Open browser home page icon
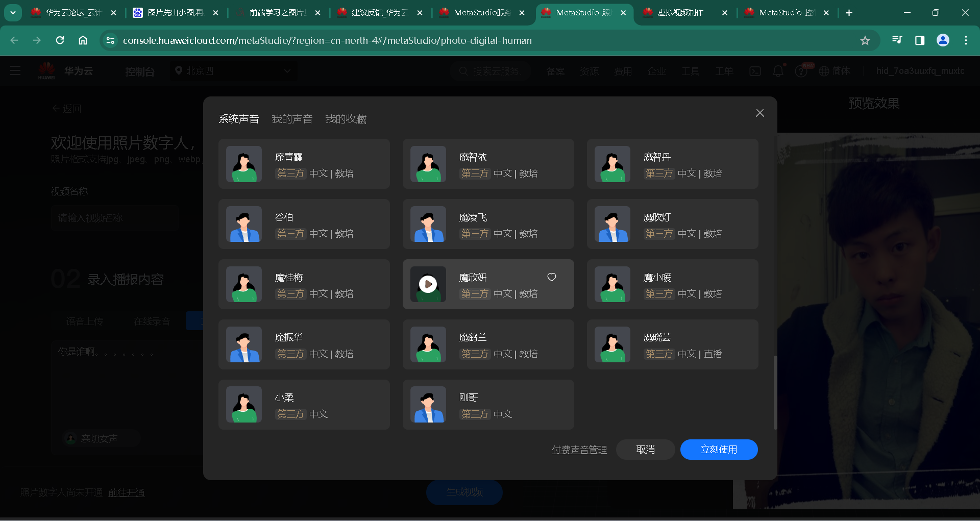The width and height of the screenshot is (980, 521). [x=83, y=40]
